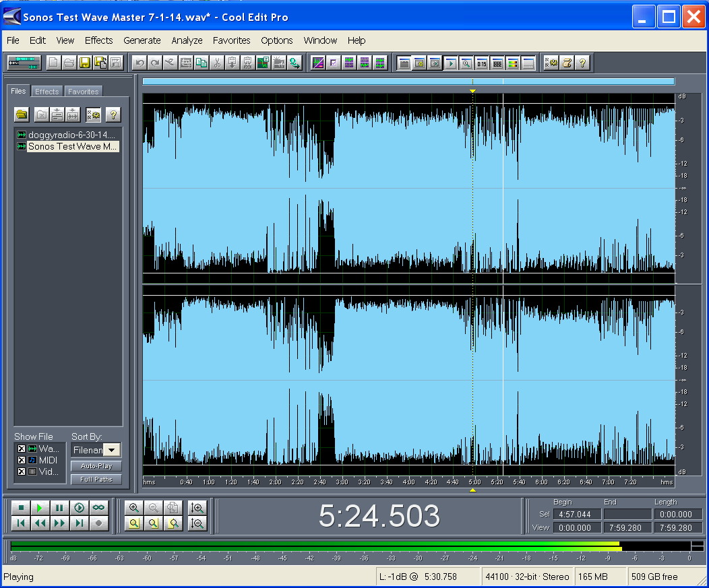Switch to Multitrack view with the waveform toggle

(x=24, y=63)
